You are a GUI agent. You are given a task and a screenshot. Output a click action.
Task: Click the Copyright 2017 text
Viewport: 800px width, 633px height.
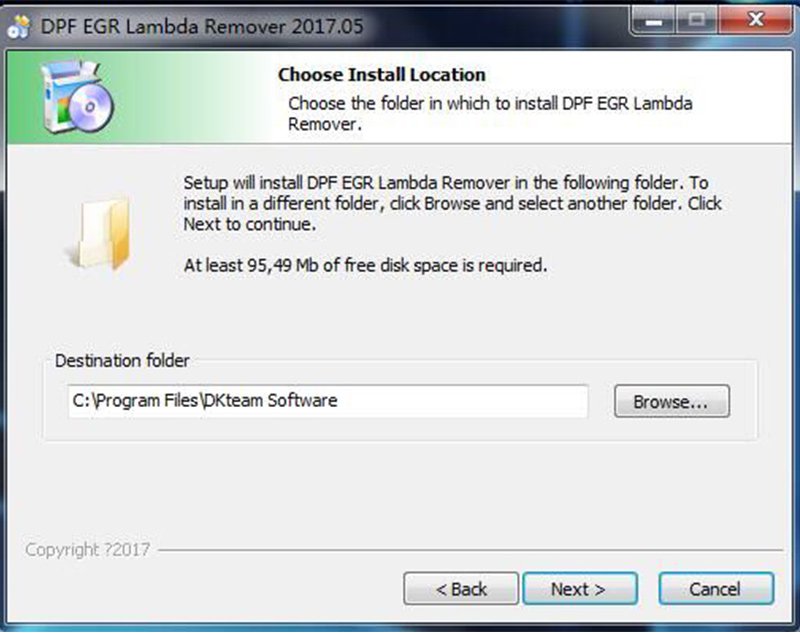pyautogui.click(x=87, y=549)
